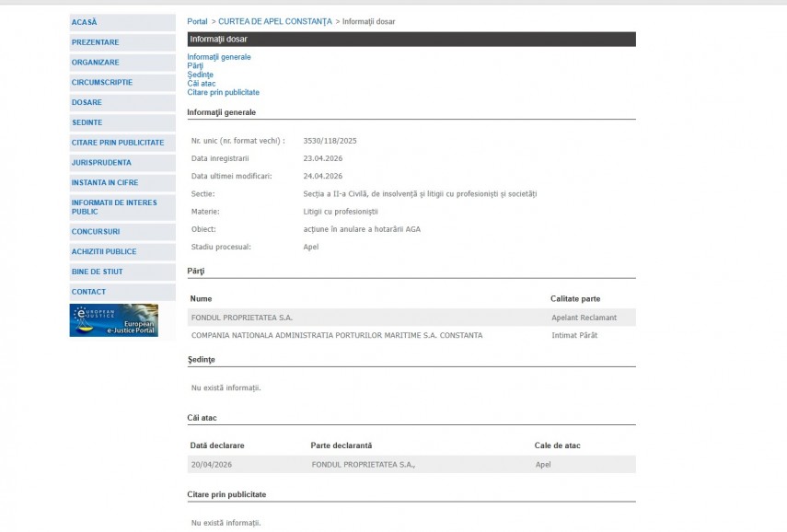Screen dimensions: 787x532
Task: Click CURTEA DE APEL CONSTANȚA breadcrumb
Action: tap(274, 21)
